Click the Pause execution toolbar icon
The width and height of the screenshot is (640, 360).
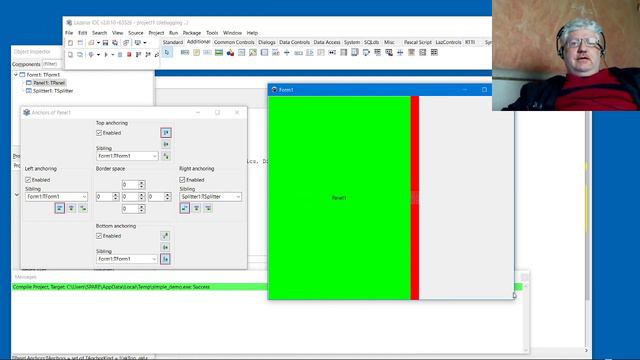pyautogui.click(x=120, y=54)
